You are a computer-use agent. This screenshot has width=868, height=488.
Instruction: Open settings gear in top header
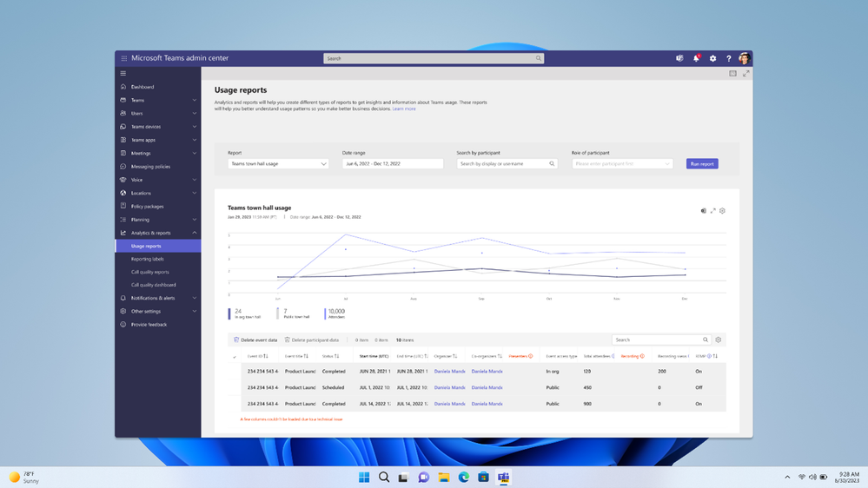click(x=713, y=58)
